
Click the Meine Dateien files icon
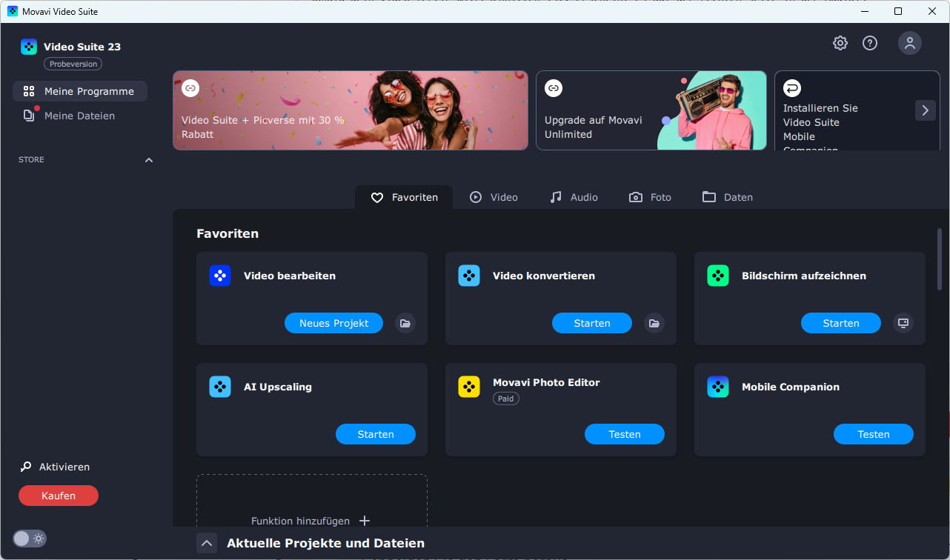[29, 116]
